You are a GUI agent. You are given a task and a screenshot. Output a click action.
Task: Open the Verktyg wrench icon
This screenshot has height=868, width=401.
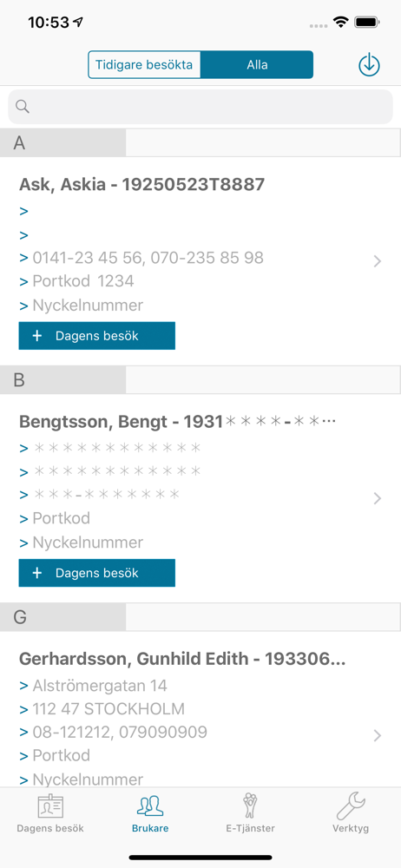[x=351, y=806]
